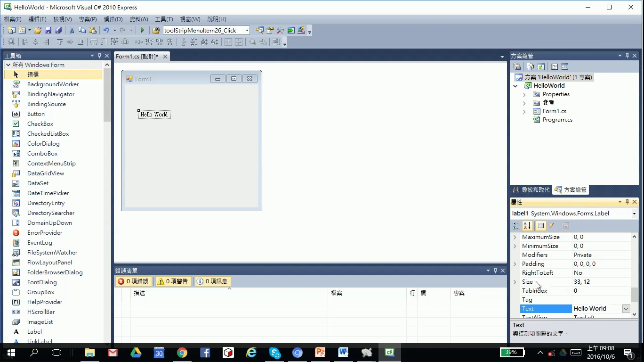Switch to the 尋找和取代 tab
The image size is (644, 362).
(x=531, y=190)
